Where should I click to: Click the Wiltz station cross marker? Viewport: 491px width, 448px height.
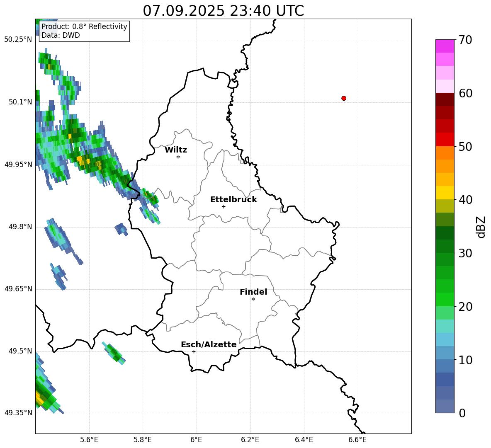[x=178, y=157]
